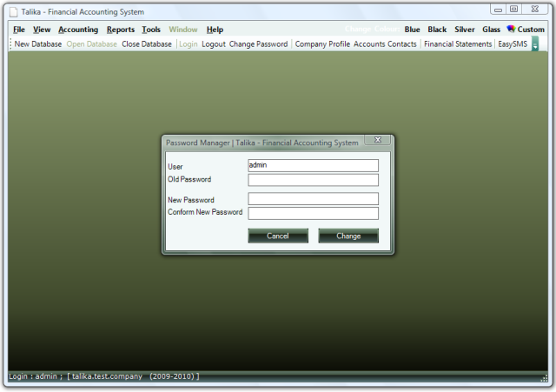Screen dimensions: 556x392
Task: Open the Help menu
Action: click(215, 30)
